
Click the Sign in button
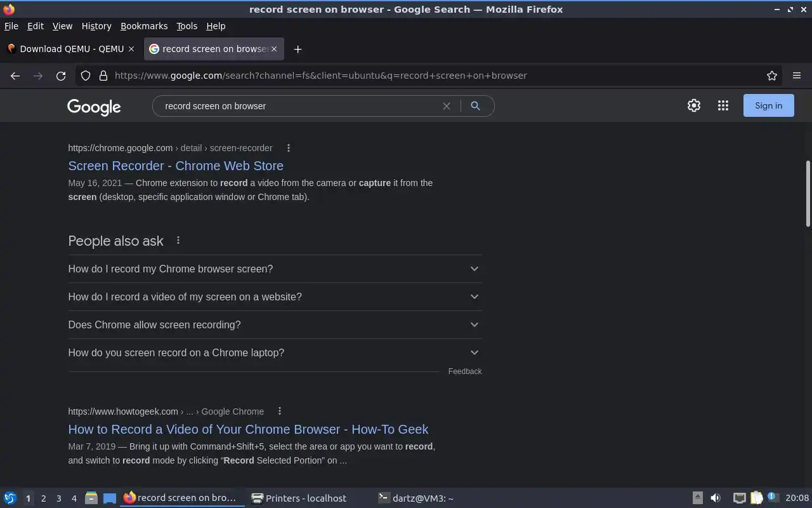768,105
